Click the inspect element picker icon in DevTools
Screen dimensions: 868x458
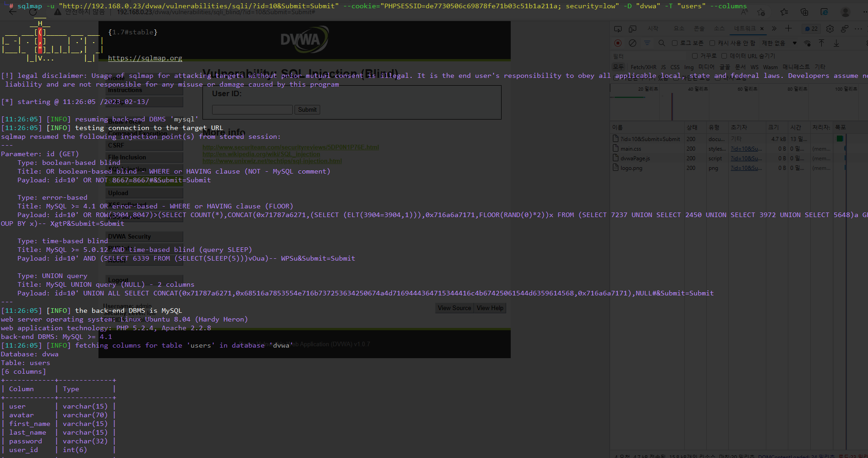click(618, 29)
